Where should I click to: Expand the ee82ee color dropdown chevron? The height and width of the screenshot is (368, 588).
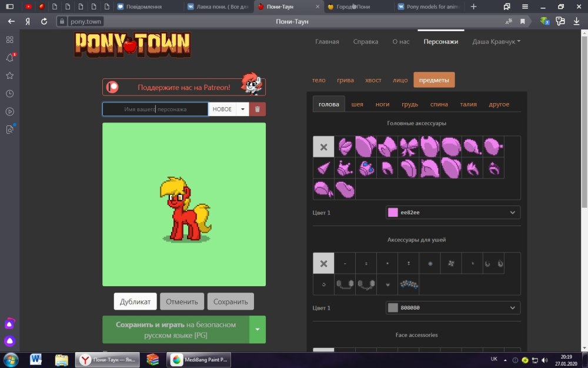point(512,213)
